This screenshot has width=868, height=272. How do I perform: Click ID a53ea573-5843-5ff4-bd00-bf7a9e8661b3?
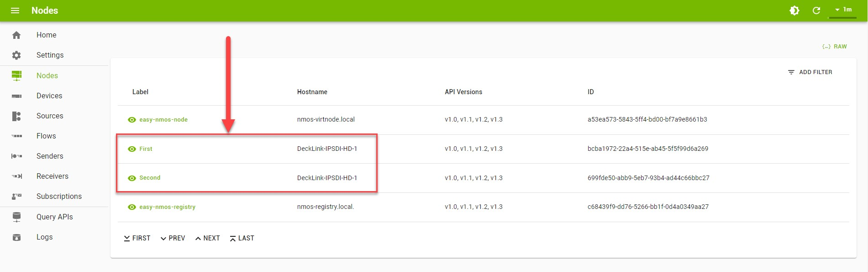[647, 120]
